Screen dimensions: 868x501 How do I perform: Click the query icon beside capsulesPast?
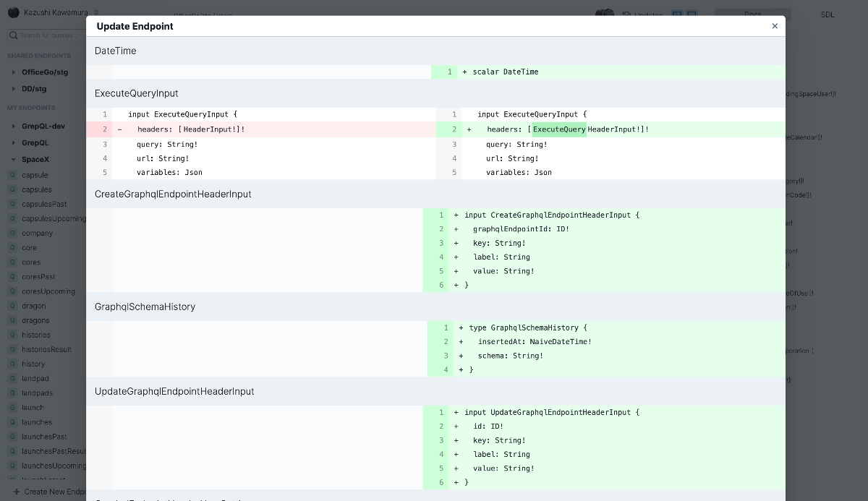(12, 204)
